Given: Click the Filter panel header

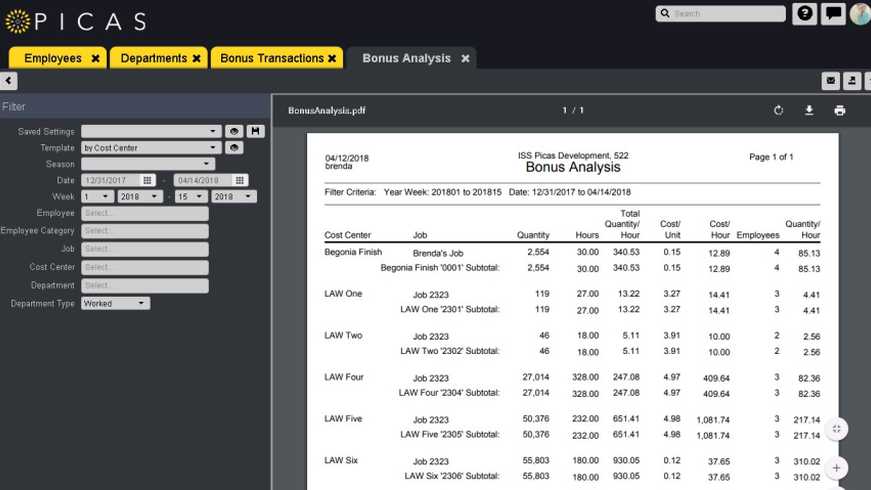Looking at the screenshot, I should pyautogui.click(x=135, y=106).
